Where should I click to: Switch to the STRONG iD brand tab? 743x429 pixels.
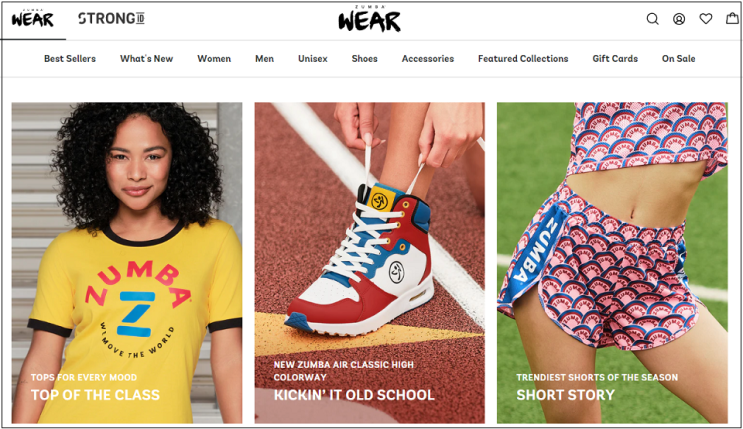[111, 18]
